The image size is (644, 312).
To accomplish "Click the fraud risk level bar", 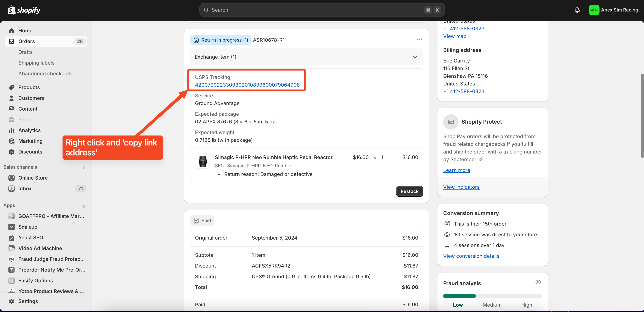I will click(492, 296).
